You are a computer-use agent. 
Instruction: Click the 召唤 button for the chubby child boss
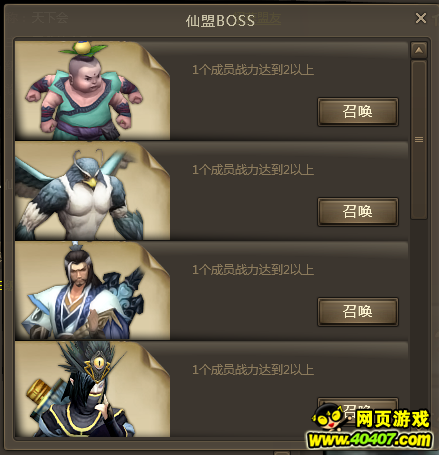[358, 112]
